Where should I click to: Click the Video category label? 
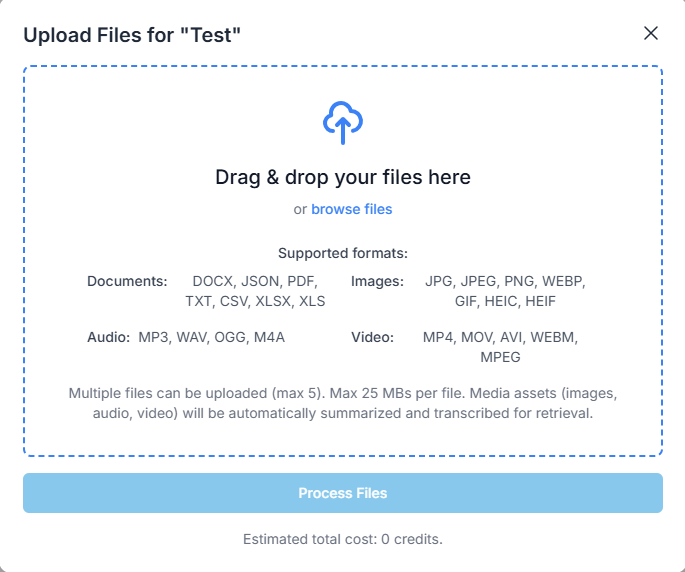pyautogui.click(x=372, y=337)
